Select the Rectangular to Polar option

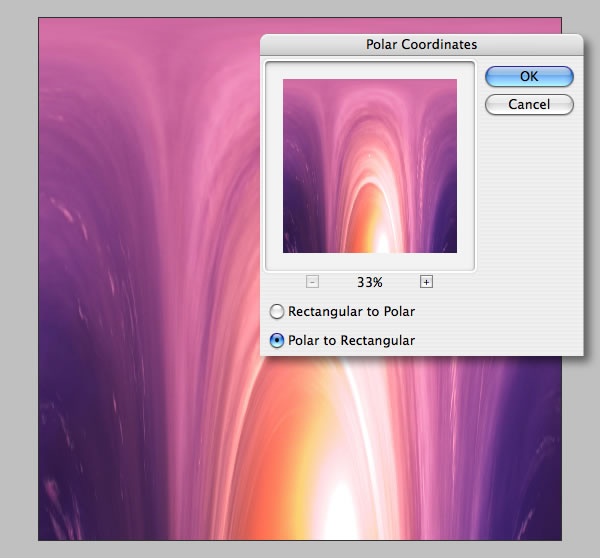point(342,312)
